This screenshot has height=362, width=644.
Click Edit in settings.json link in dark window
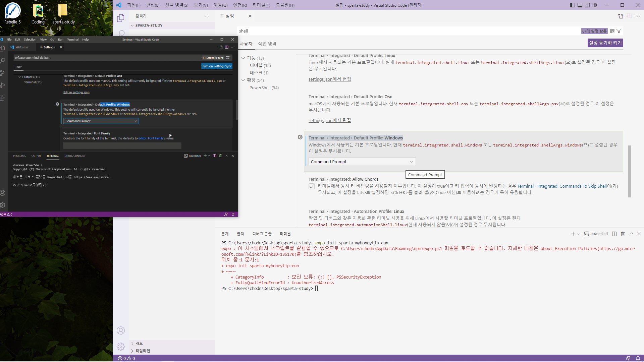coord(76,93)
